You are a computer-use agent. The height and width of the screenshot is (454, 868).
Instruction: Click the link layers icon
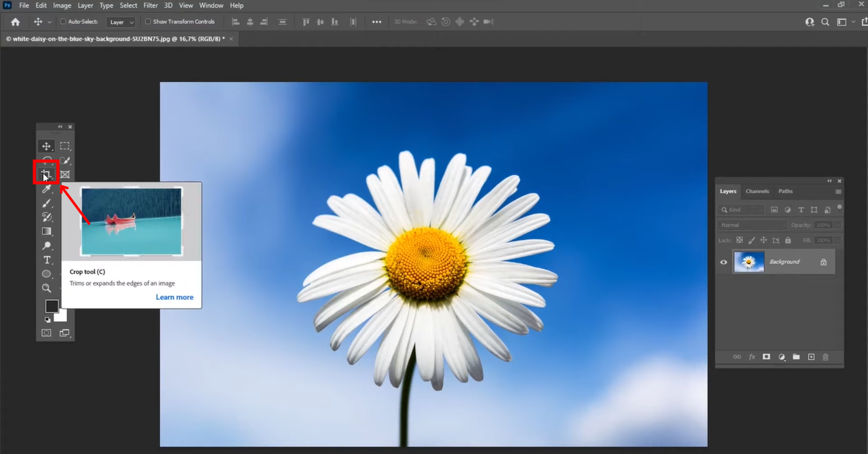click(x=737, y=357)
